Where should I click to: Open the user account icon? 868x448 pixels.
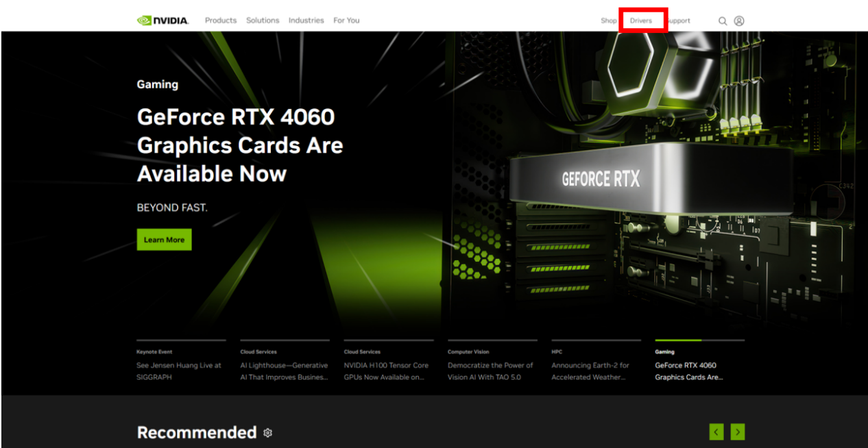tap(739, 21)
